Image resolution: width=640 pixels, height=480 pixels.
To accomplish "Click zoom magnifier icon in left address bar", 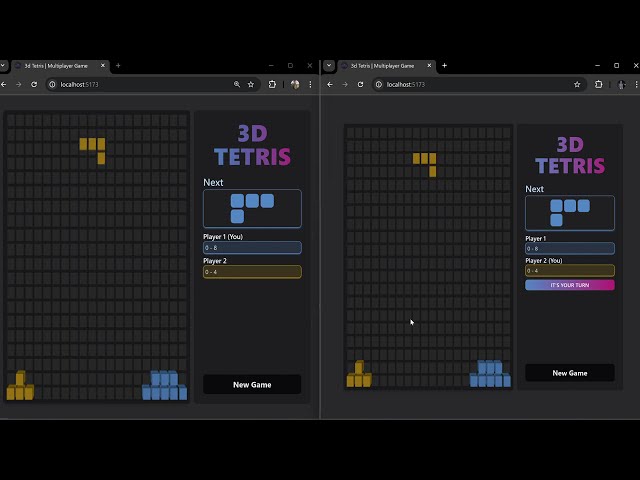I will pyautogui.click(x=237, y=84).
